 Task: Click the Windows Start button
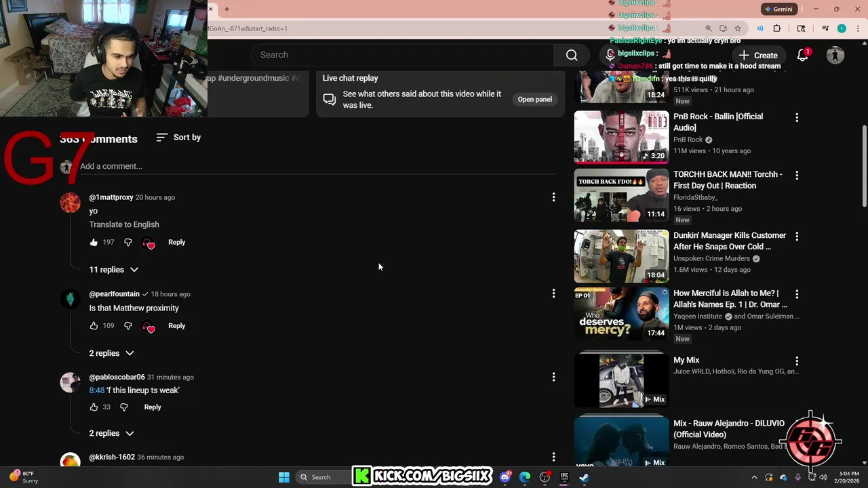pyautogui.click(x=284, y=477)
